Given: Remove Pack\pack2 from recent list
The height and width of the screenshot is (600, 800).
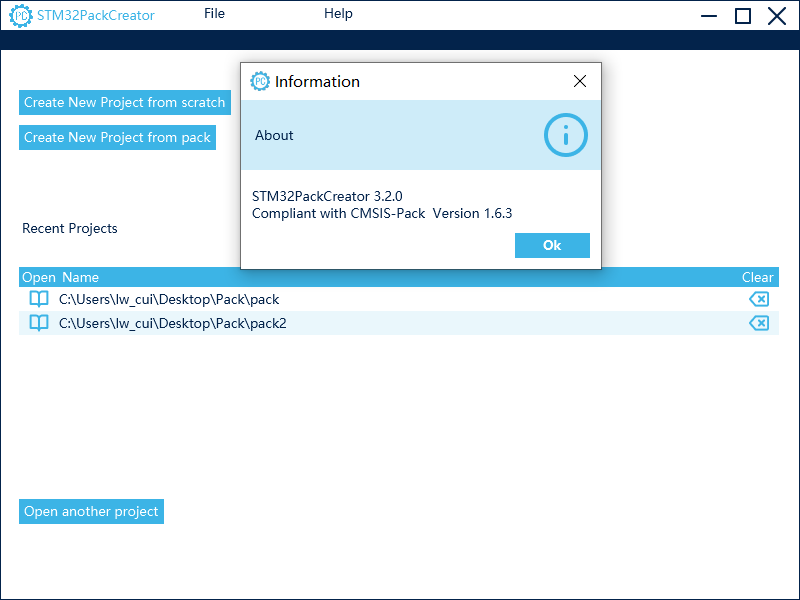Looking at the screenshot, I should pyautogui.click(x=759, y=323).
